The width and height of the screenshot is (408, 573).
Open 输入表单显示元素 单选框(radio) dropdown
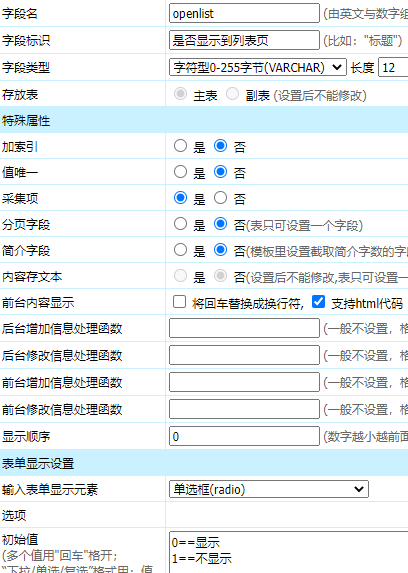point(269,489)
